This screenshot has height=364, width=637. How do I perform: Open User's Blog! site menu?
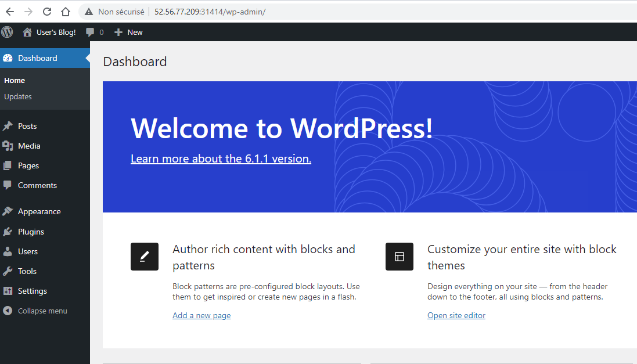click(x=50, y=33)
